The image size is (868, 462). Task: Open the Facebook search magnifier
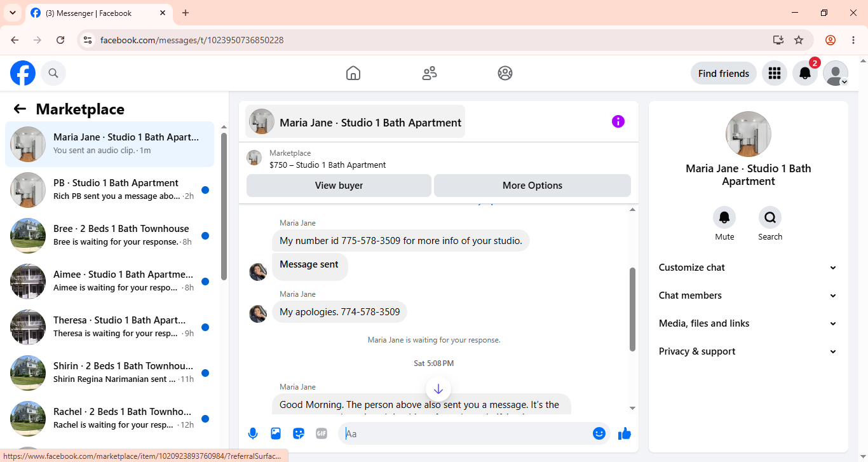(53, 73)
